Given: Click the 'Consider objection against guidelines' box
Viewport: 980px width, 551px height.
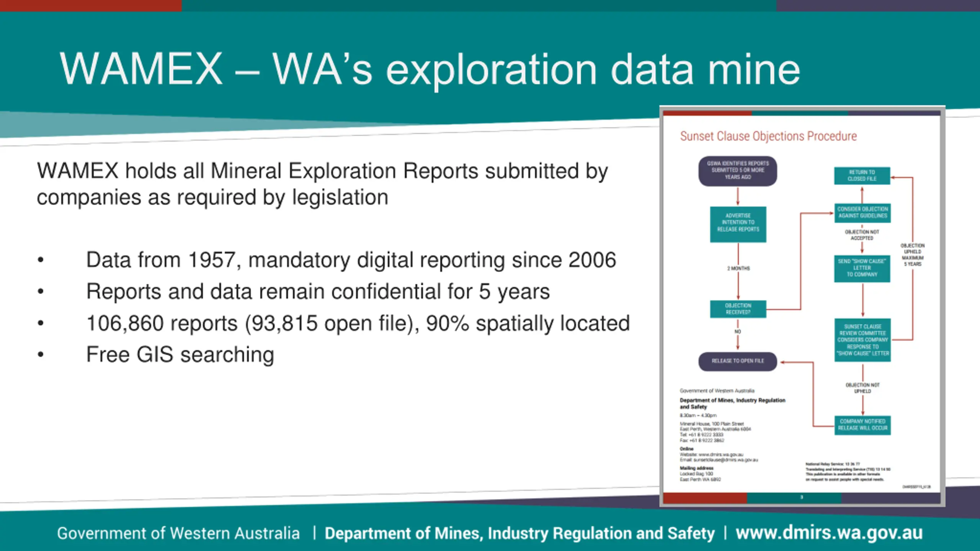Looking at the screenshot, I should [x=862, y=213].
